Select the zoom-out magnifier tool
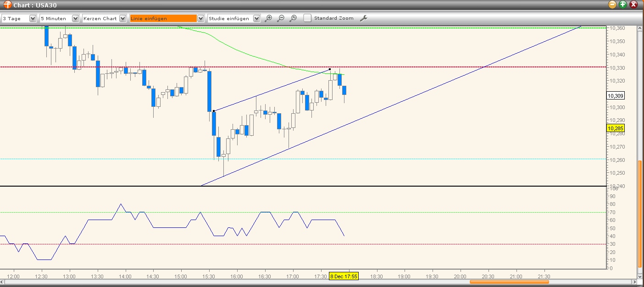This screenshot has height=287, width=644. (x=281, y=18)
